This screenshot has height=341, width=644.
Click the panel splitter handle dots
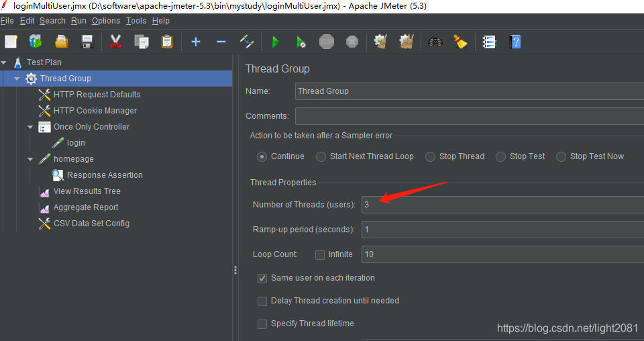coord(235,270)
